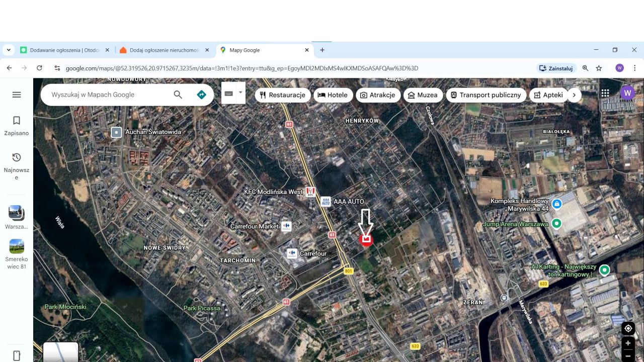The height and width of the screenshot is (362, 644).
Task: Open Chrome's three-dot browser menu
Action: coord(635,68)
